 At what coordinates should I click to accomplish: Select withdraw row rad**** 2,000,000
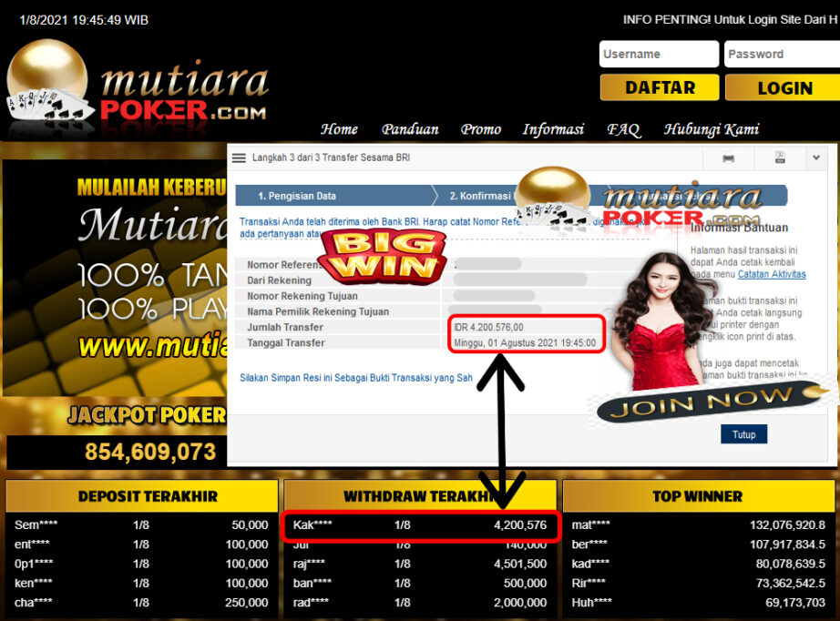[420, 602]
